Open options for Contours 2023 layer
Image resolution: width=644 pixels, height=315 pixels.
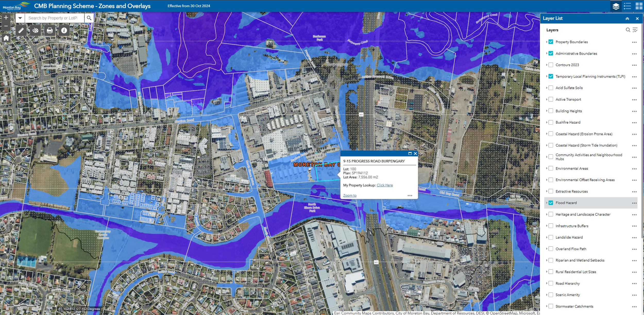634,65
